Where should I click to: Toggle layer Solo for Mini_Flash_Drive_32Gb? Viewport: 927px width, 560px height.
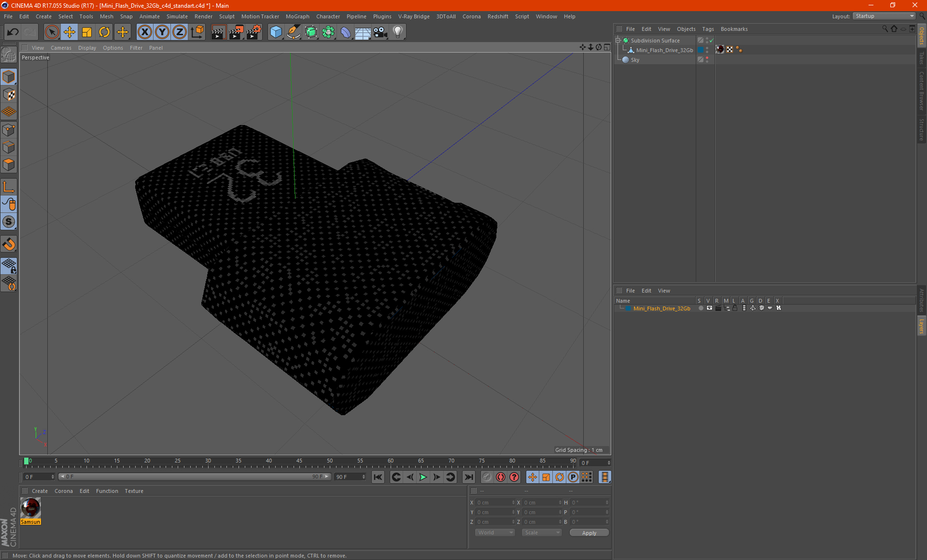pos(701,308)
